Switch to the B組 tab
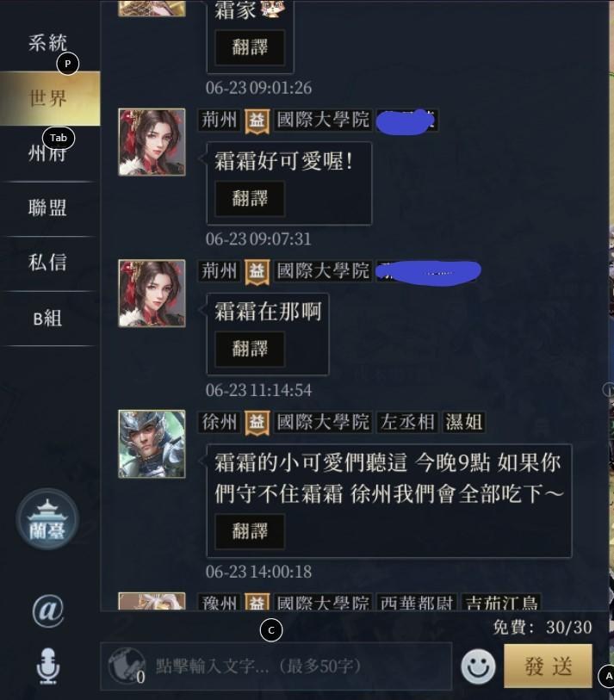Viewport: 614px width, 700px height. (48, 318)
